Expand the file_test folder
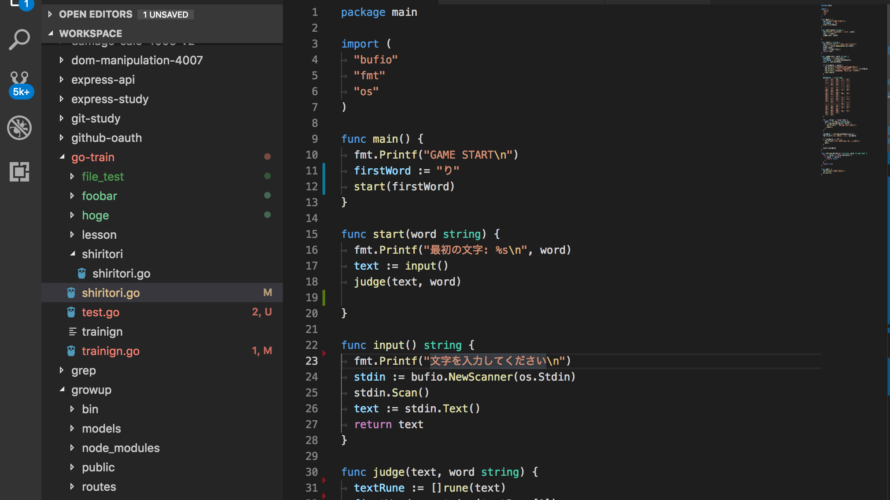Viewport: 890px width, 500px height. (x=72, y=177)
